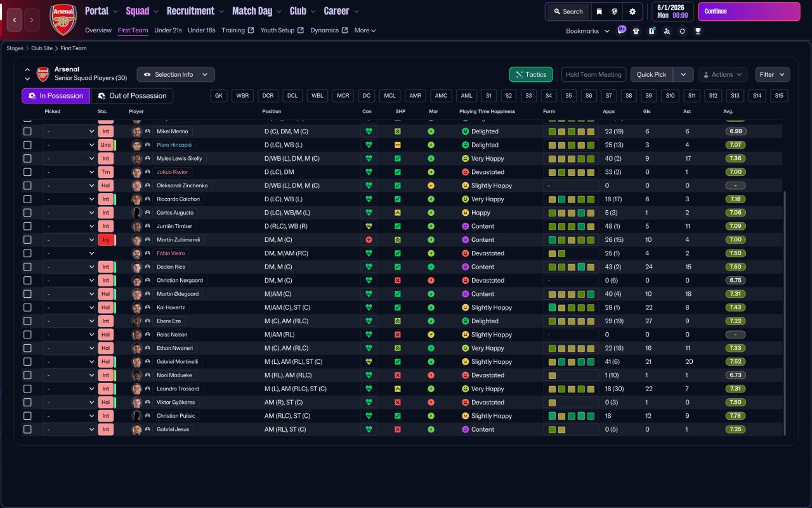Click the Continue button
This screenshot has height=508, width=812.
(749, 11)
